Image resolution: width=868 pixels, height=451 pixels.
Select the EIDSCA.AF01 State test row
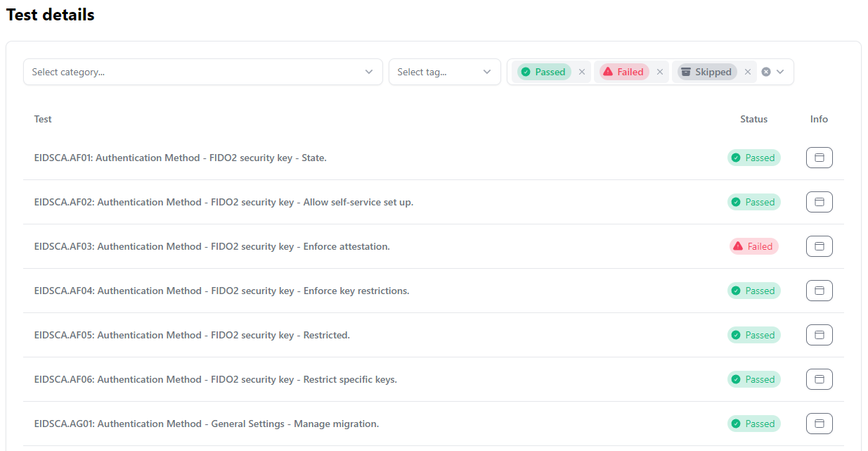pyautogui.click(x=434, y=158)
